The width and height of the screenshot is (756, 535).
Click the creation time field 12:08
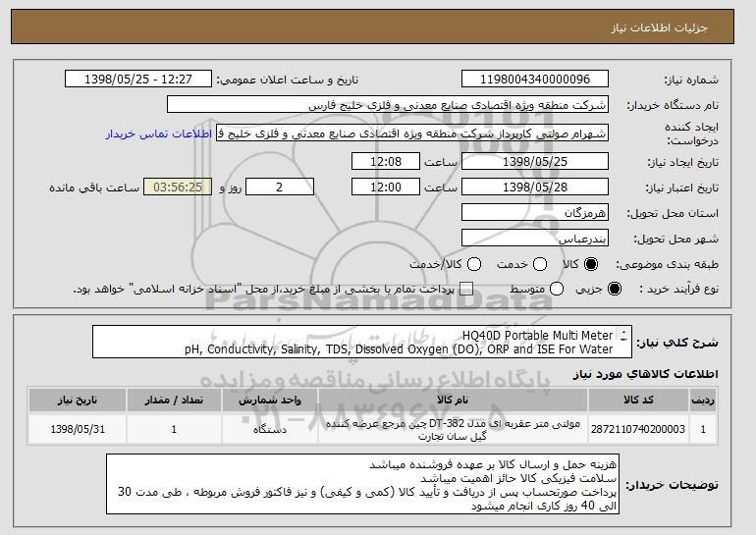(x=386, y=161)
